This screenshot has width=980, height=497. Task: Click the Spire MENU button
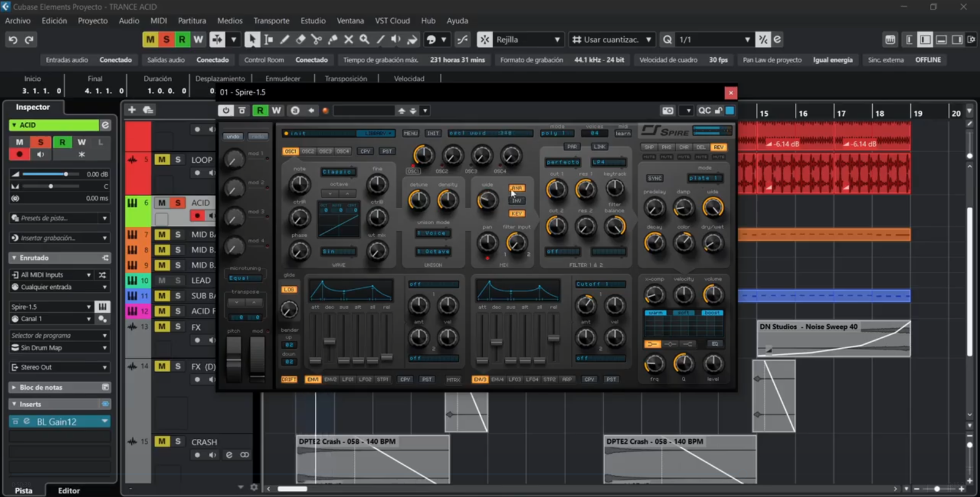(410, 133)
